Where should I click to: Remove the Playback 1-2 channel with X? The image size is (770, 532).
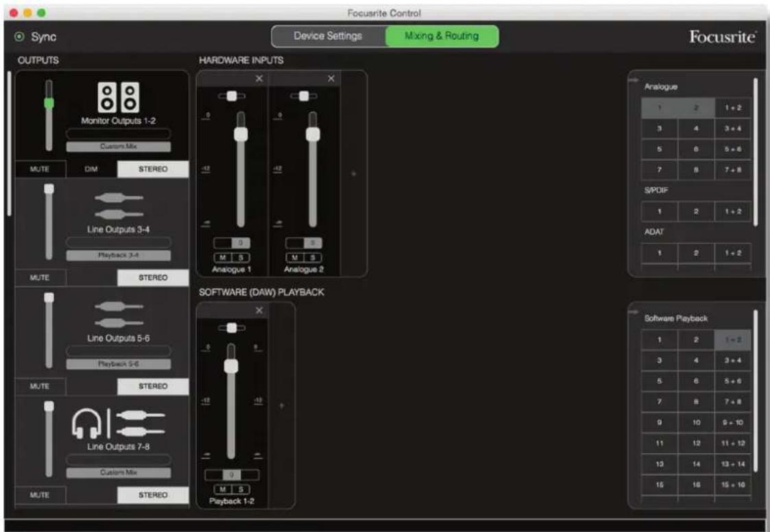pyautogui.click(x=259, y=311)
